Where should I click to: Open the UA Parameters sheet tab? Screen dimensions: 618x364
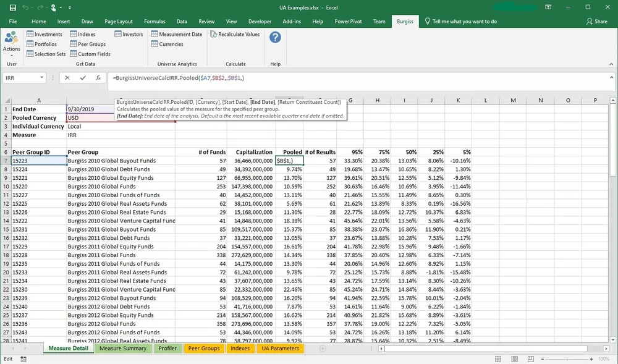(280, 349)
